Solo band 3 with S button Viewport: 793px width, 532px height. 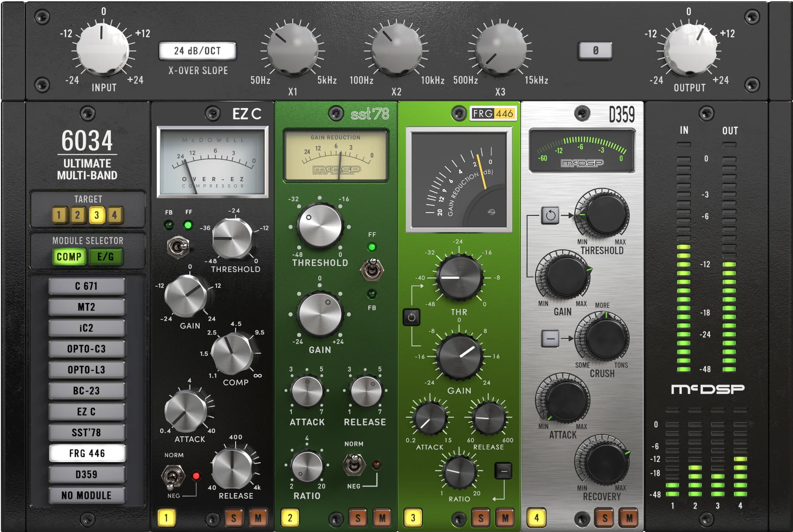tap(481, 518)
